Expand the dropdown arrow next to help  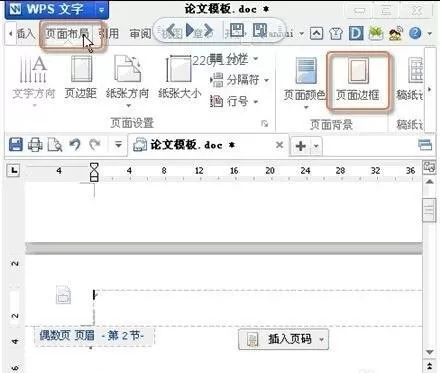[430, 34]
